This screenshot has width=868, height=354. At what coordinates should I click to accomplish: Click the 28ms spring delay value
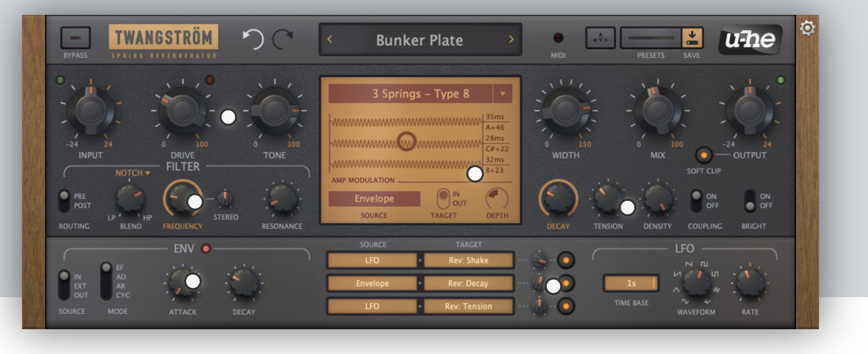click(x=495, y=138)
